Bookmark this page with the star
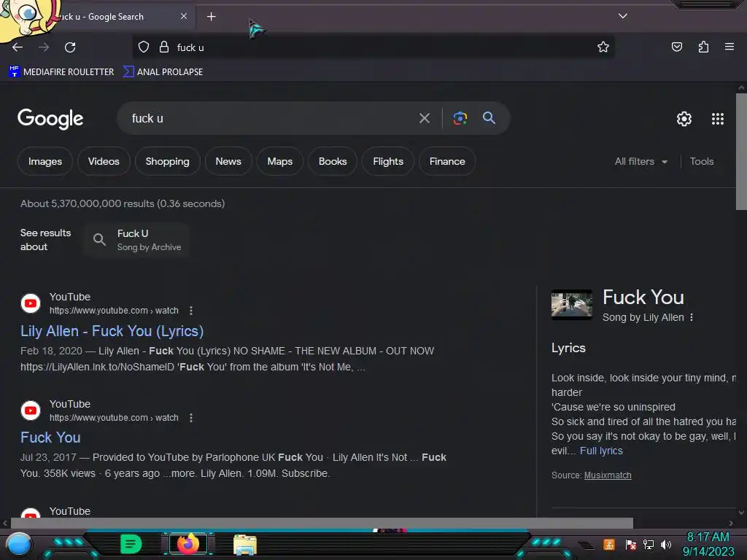Image resolution: width=747 pixels, height=560 pixels. pos(603,47)
